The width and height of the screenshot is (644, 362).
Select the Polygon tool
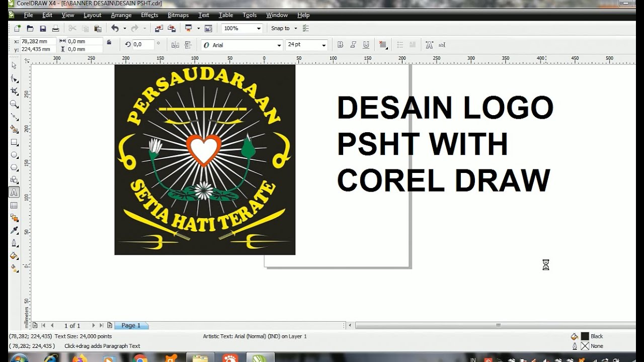(x=14, y=167)
